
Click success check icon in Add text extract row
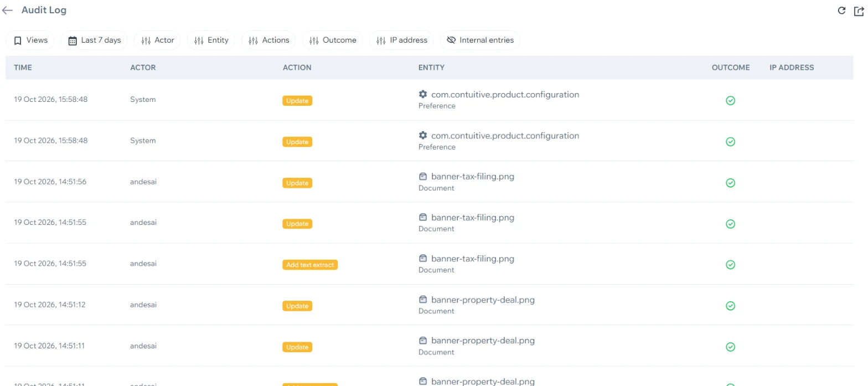[x=730, y=265]
